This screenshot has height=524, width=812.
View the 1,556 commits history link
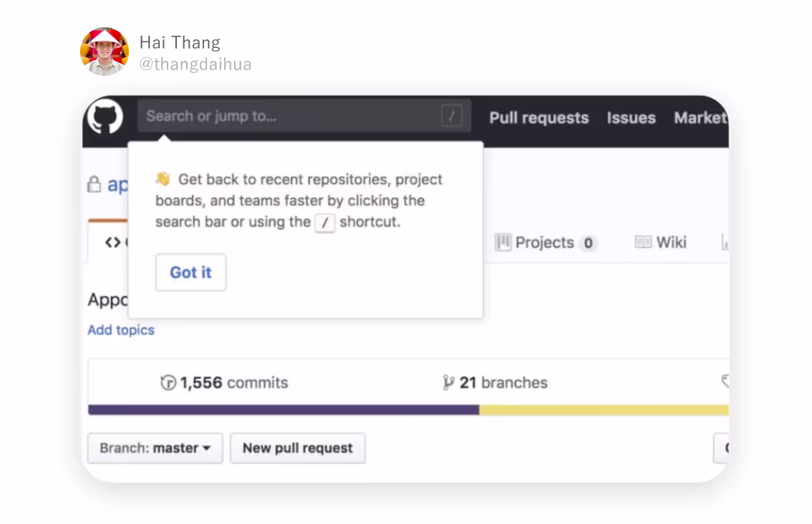pos(233,383)
